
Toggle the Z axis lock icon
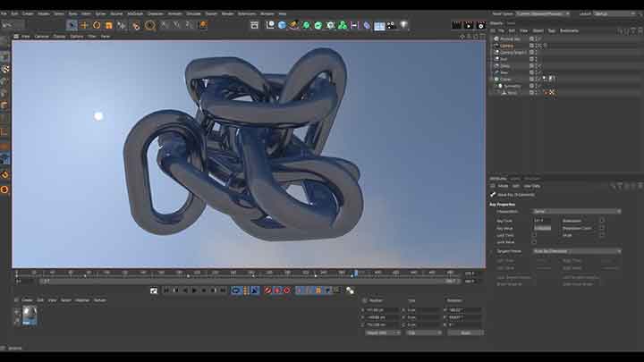click(x=189, y=25)
